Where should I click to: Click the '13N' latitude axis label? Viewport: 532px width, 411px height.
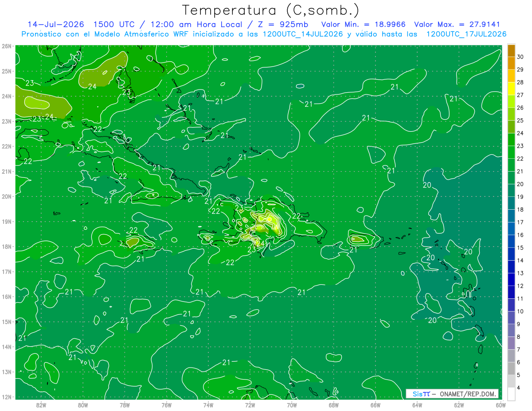(7, 372)
